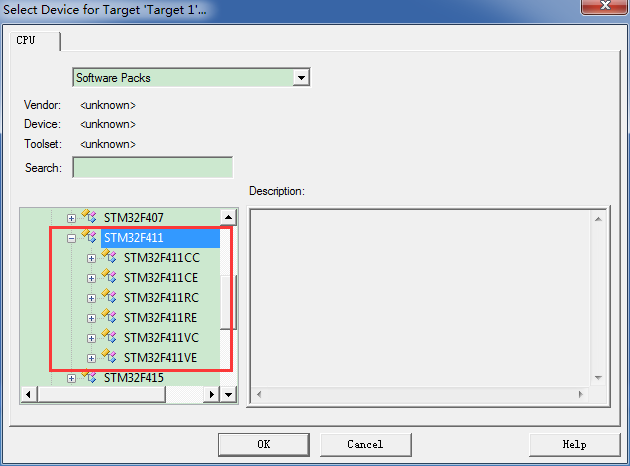Viewport: 630px width, 466px height.
Task: Select STM32F407 in device tree
Action: click(133, 218)
